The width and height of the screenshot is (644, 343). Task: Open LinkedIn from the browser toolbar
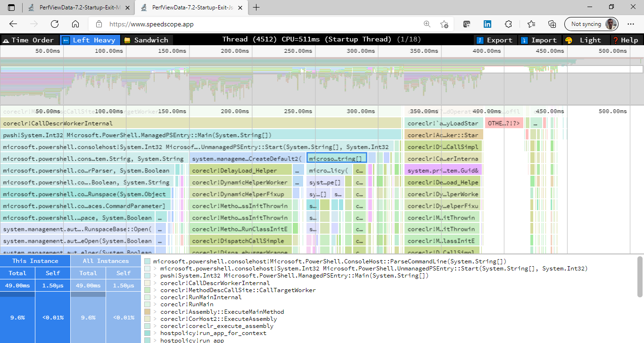click(487, 24)
